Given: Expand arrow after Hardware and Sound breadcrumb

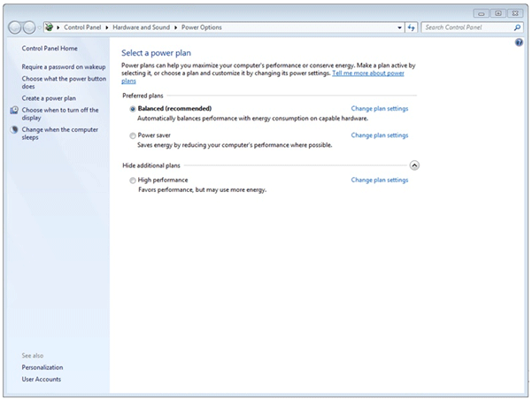Looking at the screenshot, I should [175, 27].
